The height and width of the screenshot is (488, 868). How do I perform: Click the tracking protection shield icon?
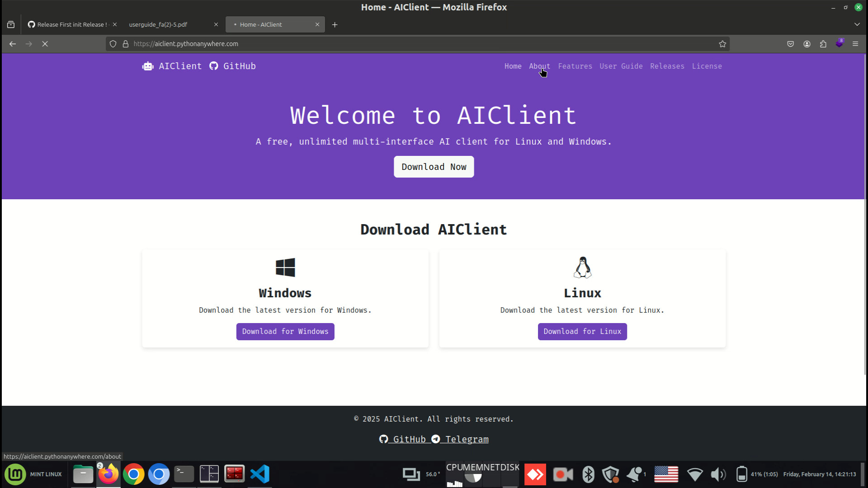click(113, 44)
